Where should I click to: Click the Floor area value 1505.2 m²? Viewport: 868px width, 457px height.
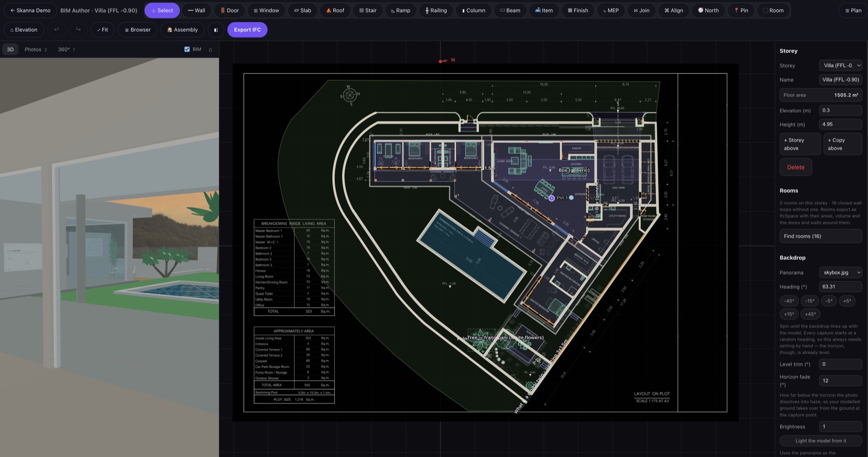tap(846, 95)
